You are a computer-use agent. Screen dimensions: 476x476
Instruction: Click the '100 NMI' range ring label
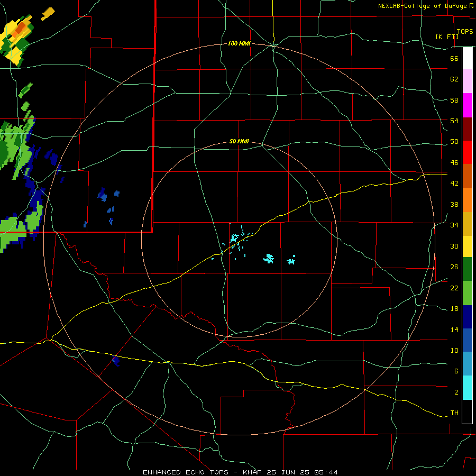[239, 44]
